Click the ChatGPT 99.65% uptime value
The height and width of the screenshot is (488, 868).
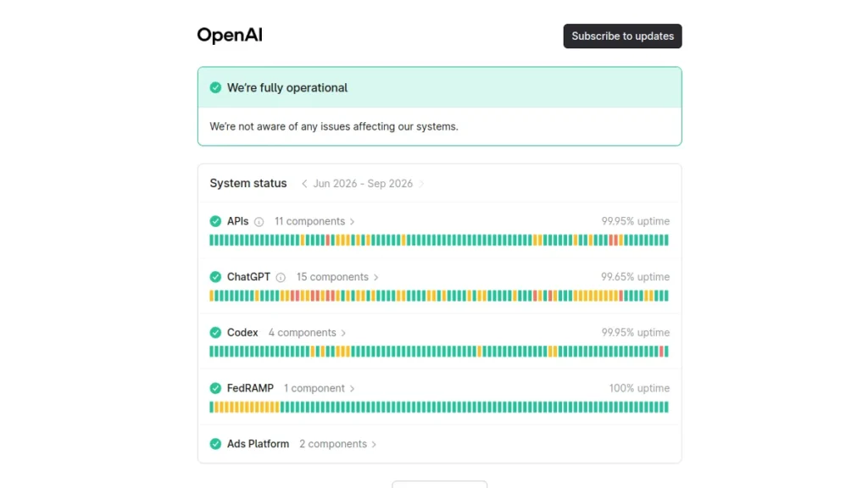pos(636,277)
